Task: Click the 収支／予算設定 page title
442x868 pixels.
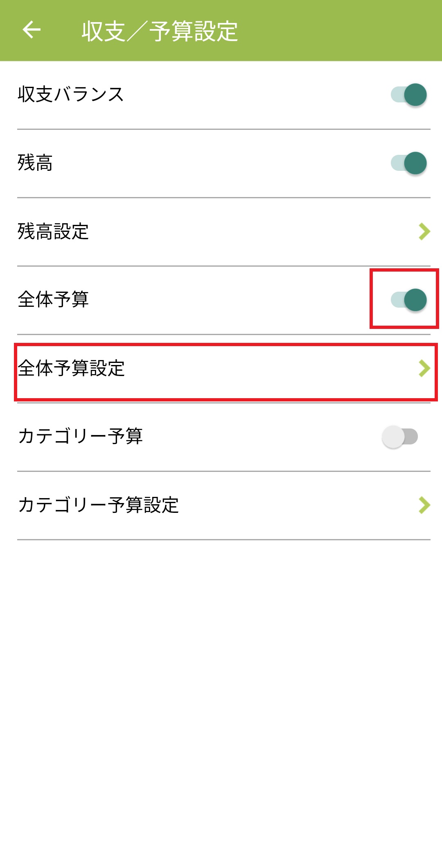Action: tap(160, 31)
